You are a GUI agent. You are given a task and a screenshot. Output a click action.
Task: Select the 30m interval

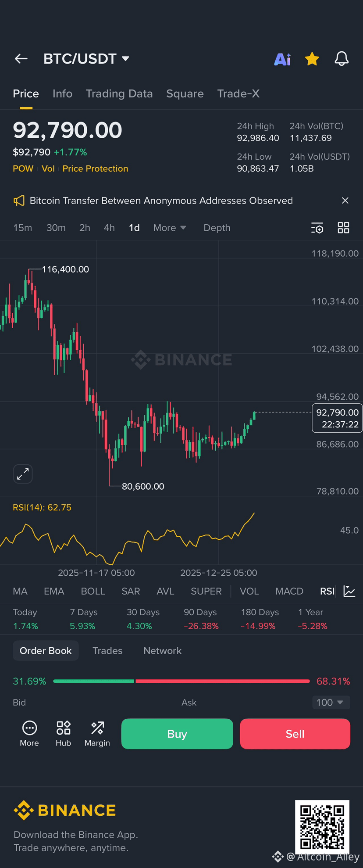click(56, 228)
